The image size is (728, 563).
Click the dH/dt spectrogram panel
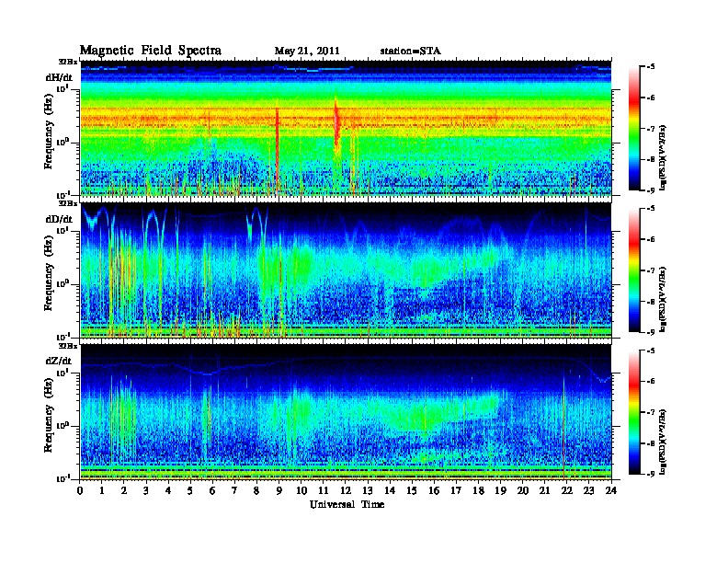346,128
